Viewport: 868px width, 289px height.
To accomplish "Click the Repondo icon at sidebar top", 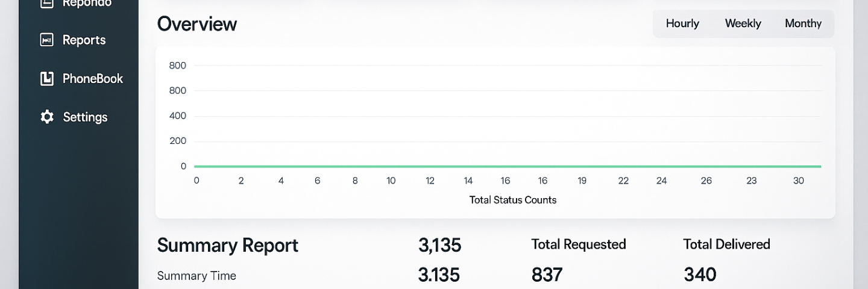I will tap(46, 4).
